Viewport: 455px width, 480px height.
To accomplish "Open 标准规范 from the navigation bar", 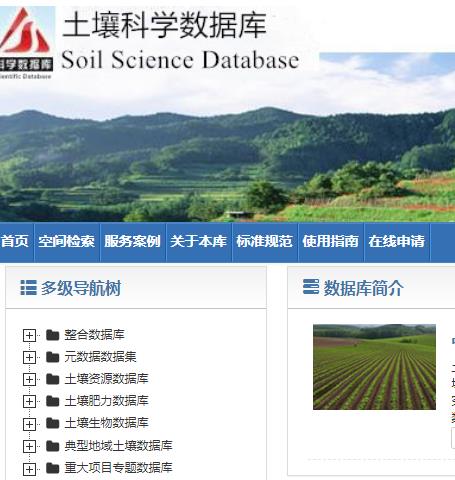I will click(x=264, y=241).
